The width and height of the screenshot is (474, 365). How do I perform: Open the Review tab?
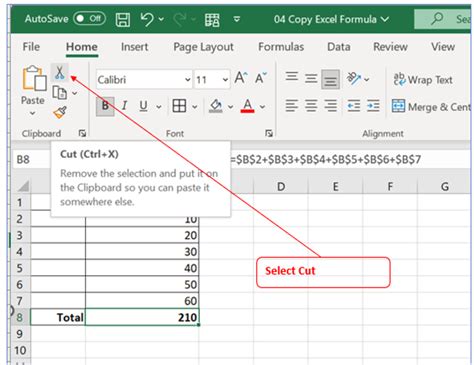[390, 47]
